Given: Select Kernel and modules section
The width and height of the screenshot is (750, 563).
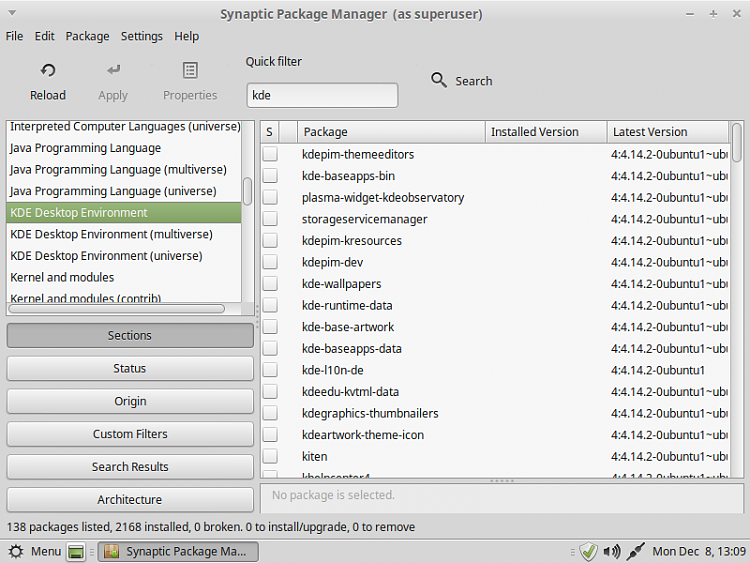Looking at the screenshot, I should [124, 277].
